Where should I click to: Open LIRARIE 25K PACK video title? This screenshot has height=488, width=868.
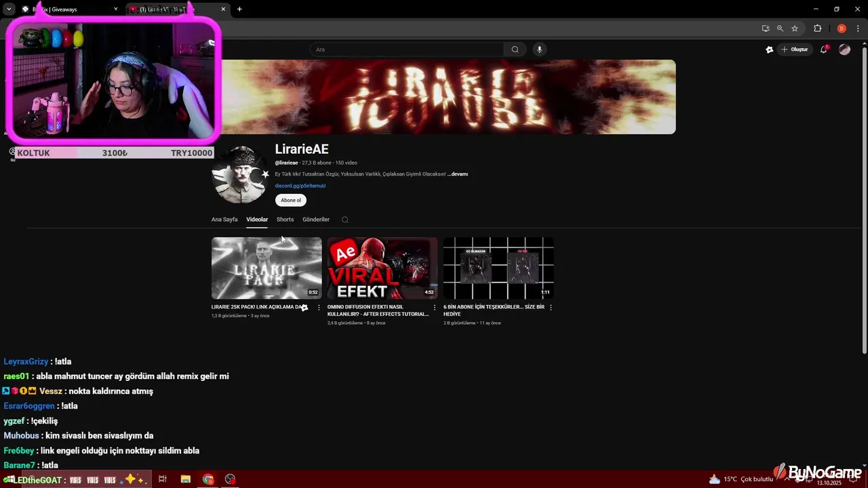[x=256, y=307]
